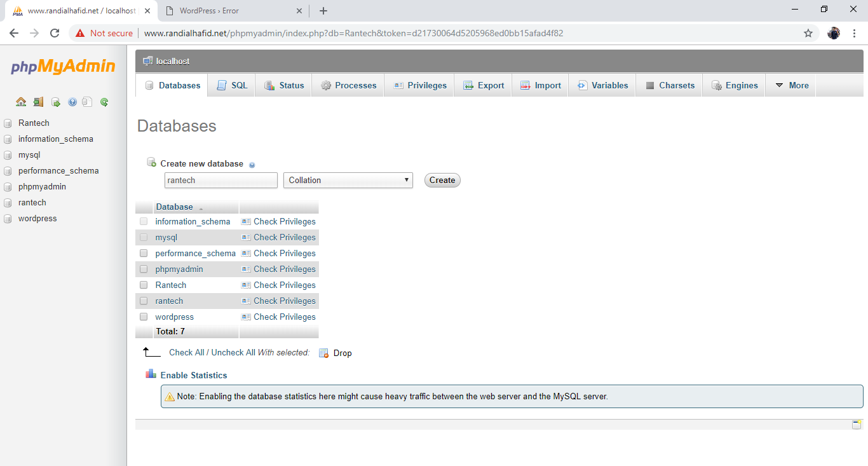The height and width of the screenshot is (466, 868).
Task: Open the Status tab
Action: [283, 85]
